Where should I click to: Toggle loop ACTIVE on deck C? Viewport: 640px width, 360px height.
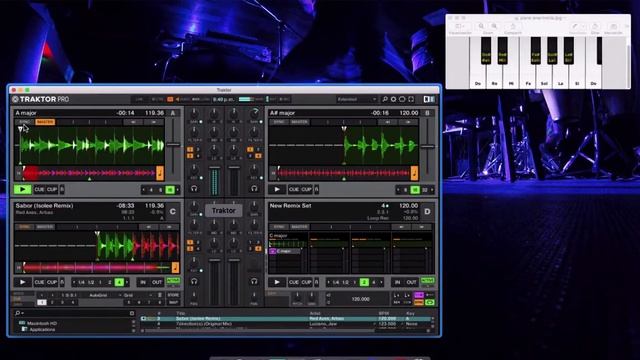pos(173,281)
